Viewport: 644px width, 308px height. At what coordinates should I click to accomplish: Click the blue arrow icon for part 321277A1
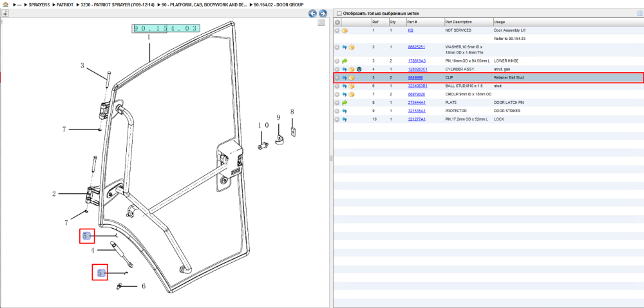[x=345, y=119]
